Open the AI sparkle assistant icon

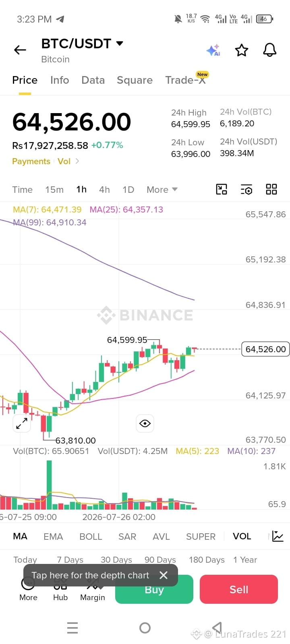pyautogui.click(x=213, y=50)
